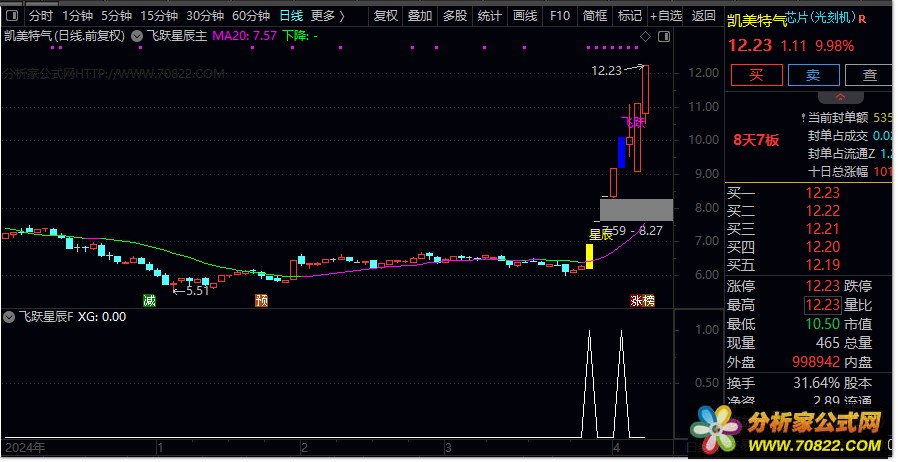Click the 查 query button
The height and width of the screenshot is (462, 898).
(869, 75)
